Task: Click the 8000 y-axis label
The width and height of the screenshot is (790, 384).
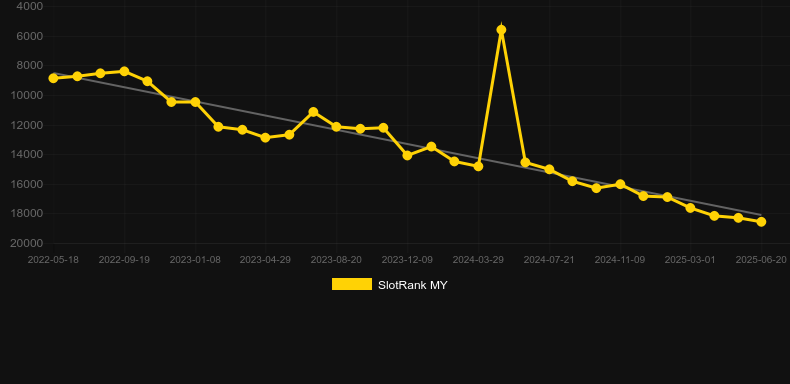Action: point(30,66)
